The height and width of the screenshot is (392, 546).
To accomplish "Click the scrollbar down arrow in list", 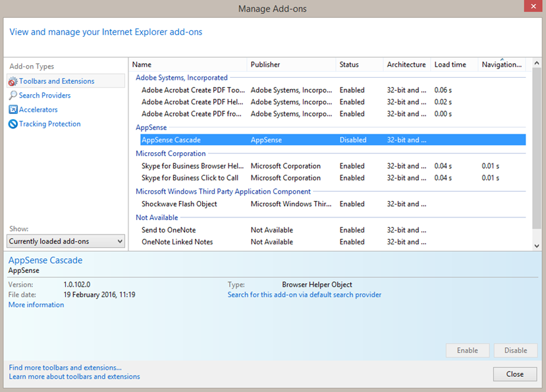I will [x=537, y=246].
